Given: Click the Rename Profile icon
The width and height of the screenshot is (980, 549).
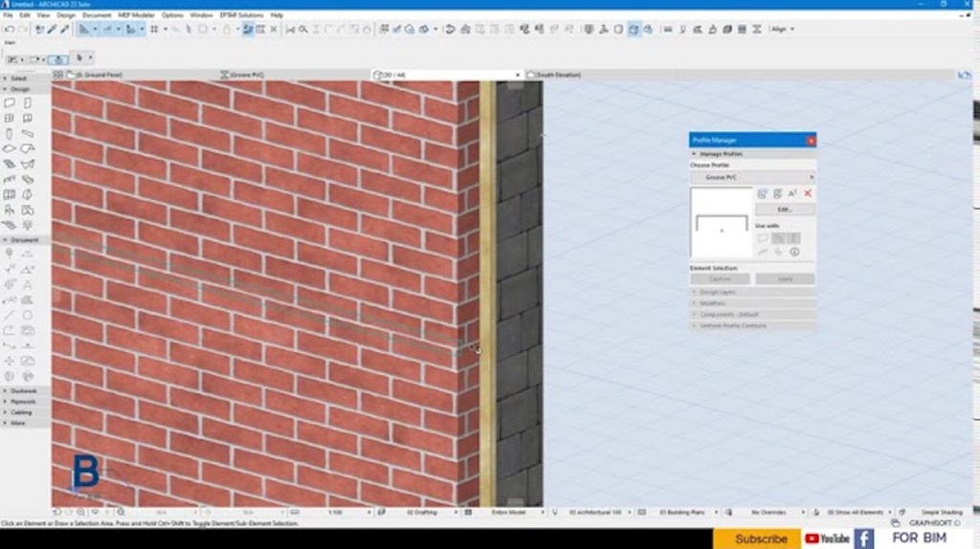Looking at the screenshot, I should pyautogui.click(x=792, y=193).
